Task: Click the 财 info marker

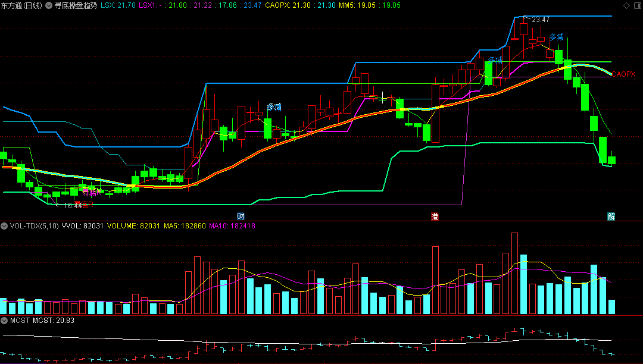Action: coord(241,216)
